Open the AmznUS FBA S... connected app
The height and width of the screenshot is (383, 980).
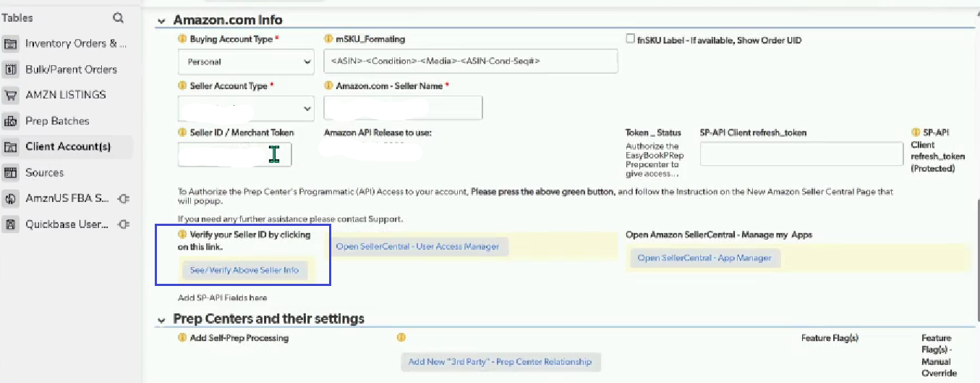[67, 198]
